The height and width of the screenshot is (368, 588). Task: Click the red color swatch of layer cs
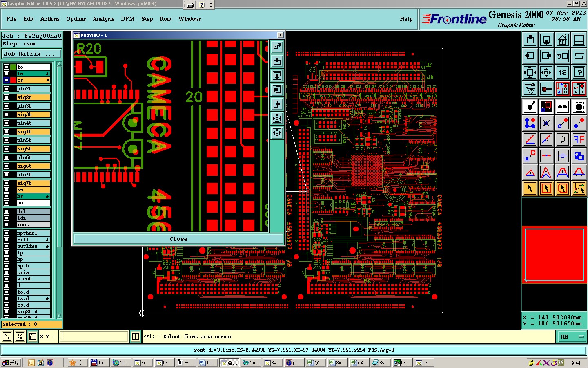pyautogui.click(x=13, y=80)
